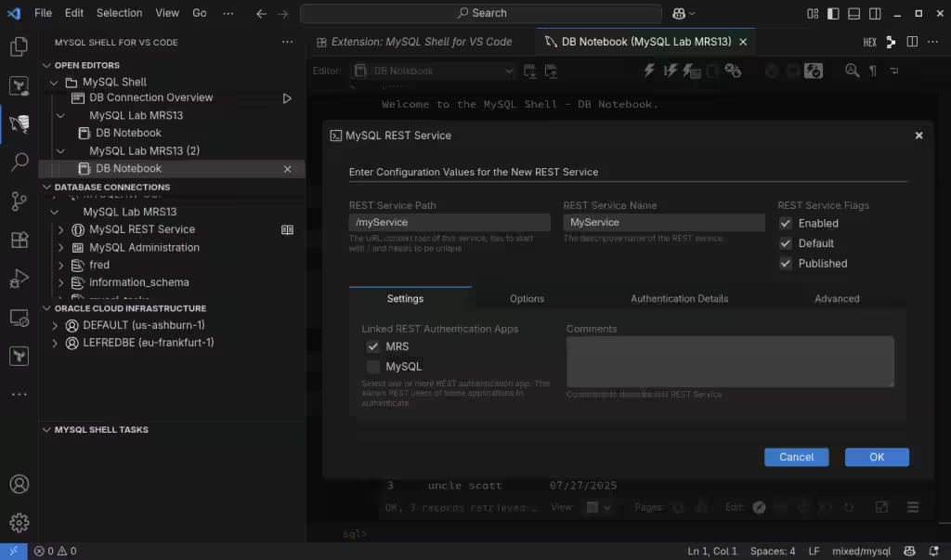Check the MySQL authentication app checkbox

click(373, 367)
